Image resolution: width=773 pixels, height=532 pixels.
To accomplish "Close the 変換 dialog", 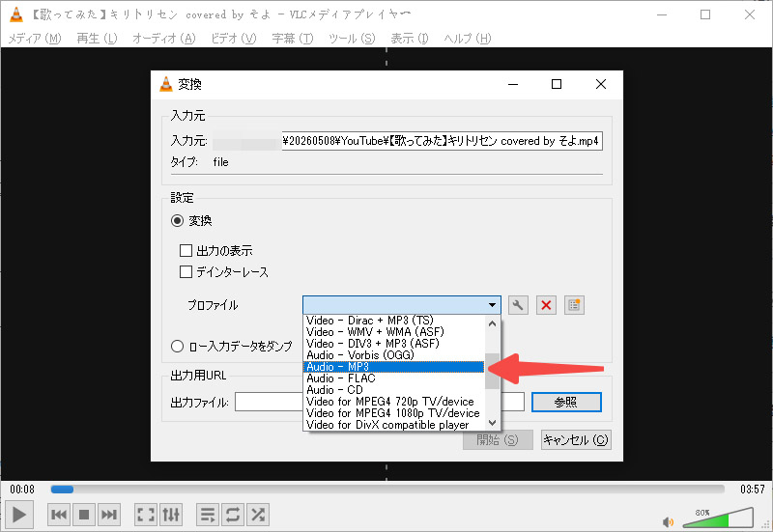I will 600,84.
